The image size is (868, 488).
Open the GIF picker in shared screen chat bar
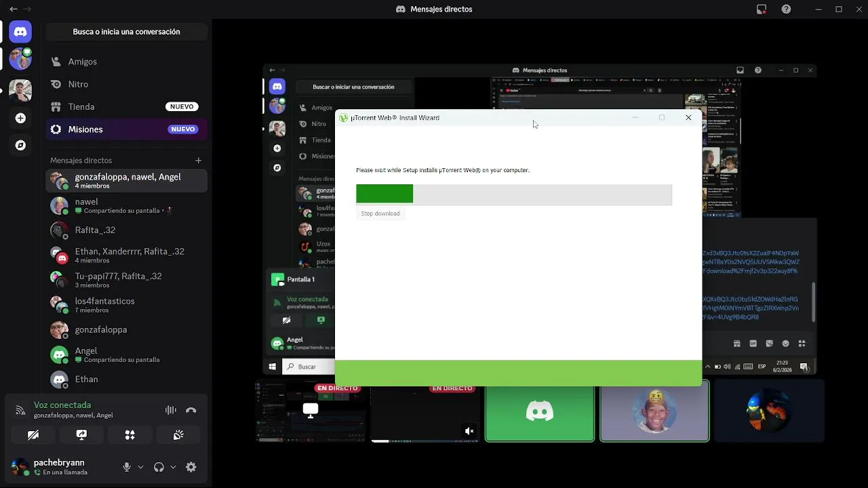point(753,344)
